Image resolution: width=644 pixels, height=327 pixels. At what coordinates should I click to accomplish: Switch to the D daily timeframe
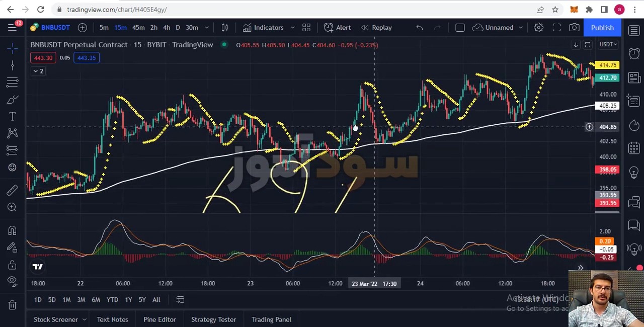click(x=178, y=28)
